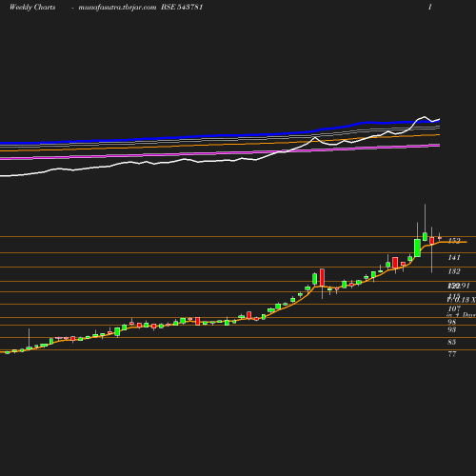Click the 107 price level label
Image resolution: width=476 pixels, height=476 pixels.
tap(454, 308)
